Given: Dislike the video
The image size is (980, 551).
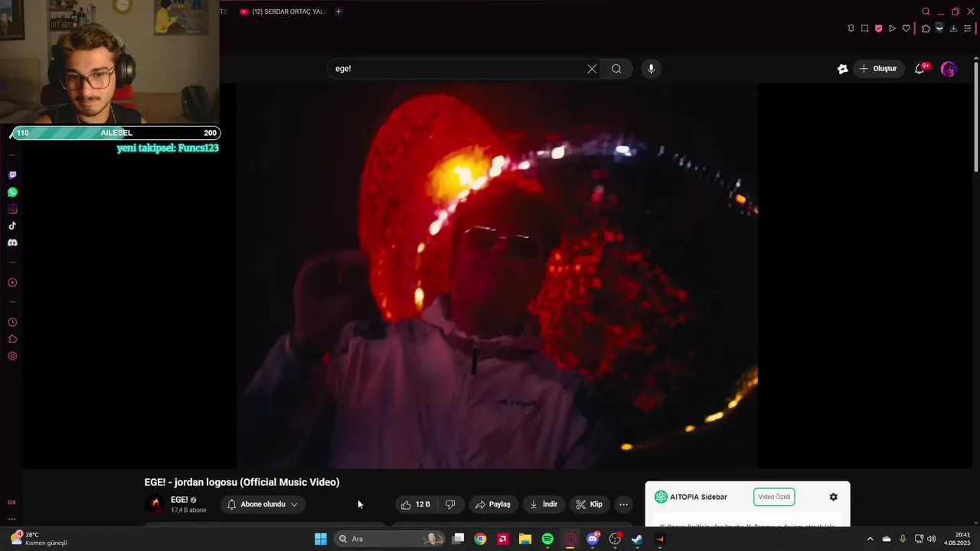Looking at the screenshot, I should (450, 504).
